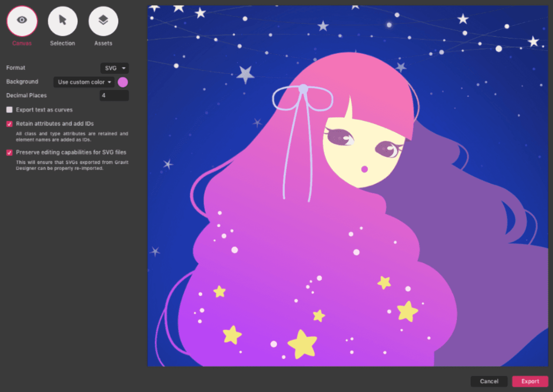Click the 'Retain attributes and add IDs' label
Viewport: 553px width, 392px height.
point(55,124)
